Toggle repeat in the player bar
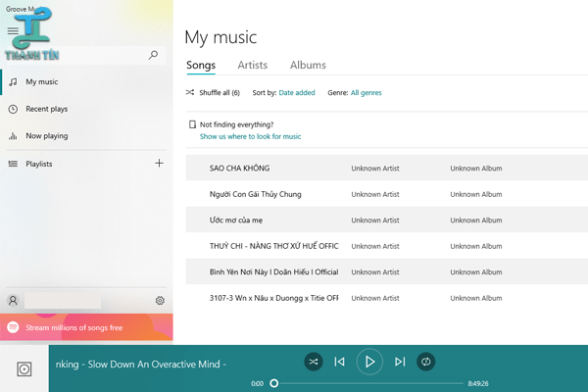This screenshot has height=392, width=588. point(427,362)
